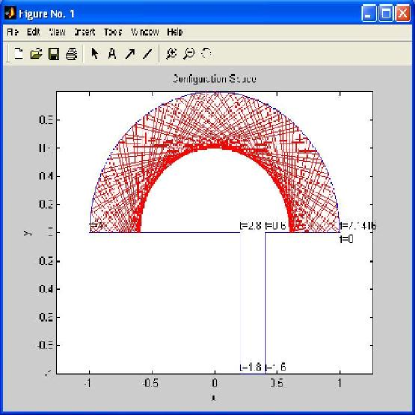Click the New Figure toolbar icon
The image size is (415, 415).
click(x=19, y=53)
